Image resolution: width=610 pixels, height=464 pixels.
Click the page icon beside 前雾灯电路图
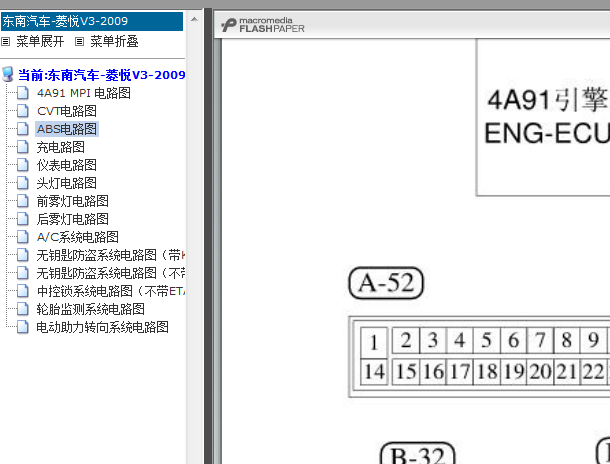[23, 201]
